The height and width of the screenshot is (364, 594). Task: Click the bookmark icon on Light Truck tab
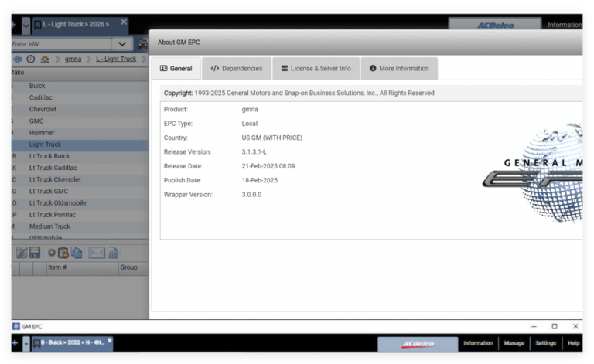point(37,25)
